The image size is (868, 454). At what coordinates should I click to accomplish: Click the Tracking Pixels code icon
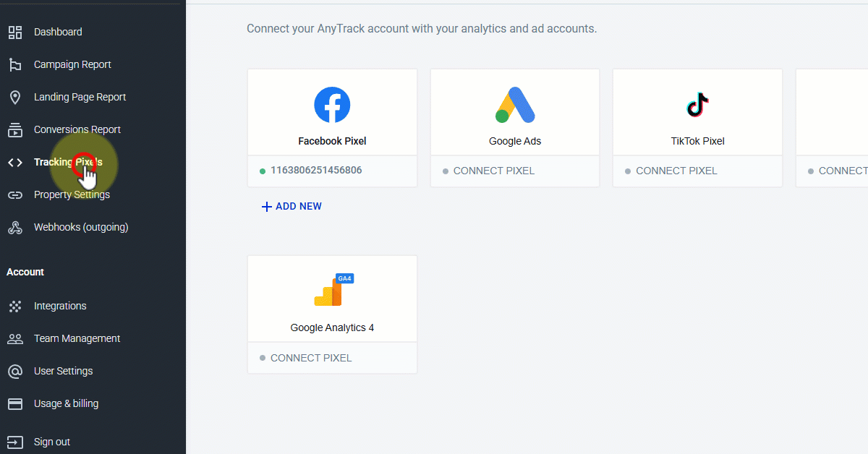tap(15, 162)
